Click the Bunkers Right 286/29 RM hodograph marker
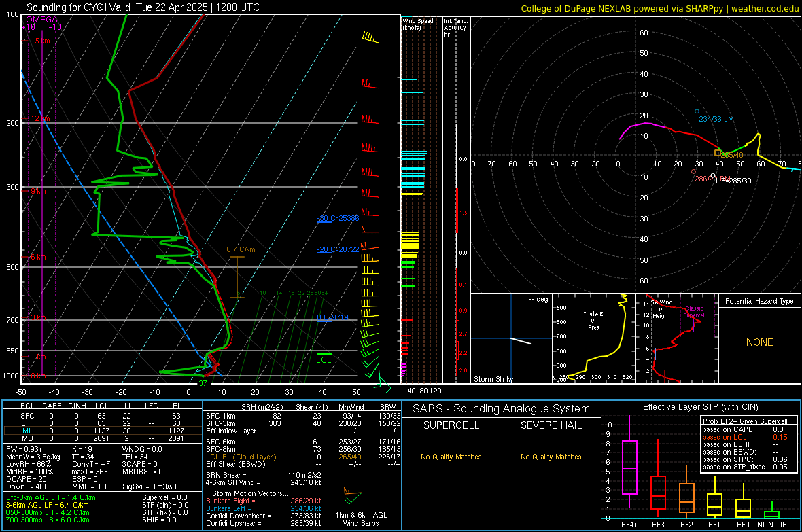Screen dimensions: 802x532 [693, 172]
